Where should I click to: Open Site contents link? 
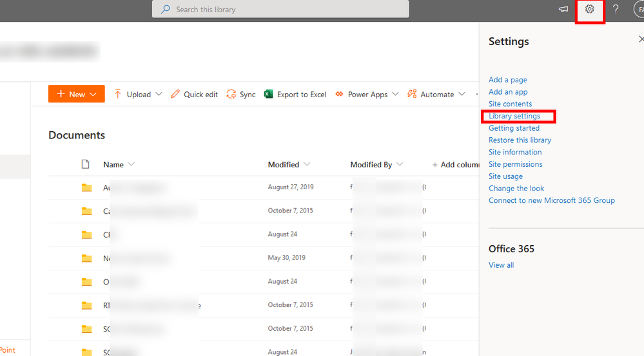click(x=510, y=104)
